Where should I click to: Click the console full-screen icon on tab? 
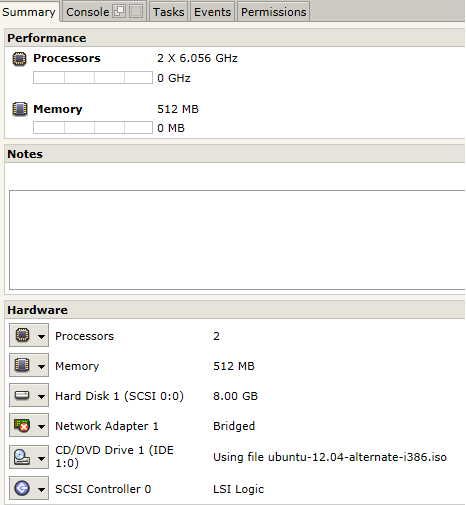tap(136, 12)
